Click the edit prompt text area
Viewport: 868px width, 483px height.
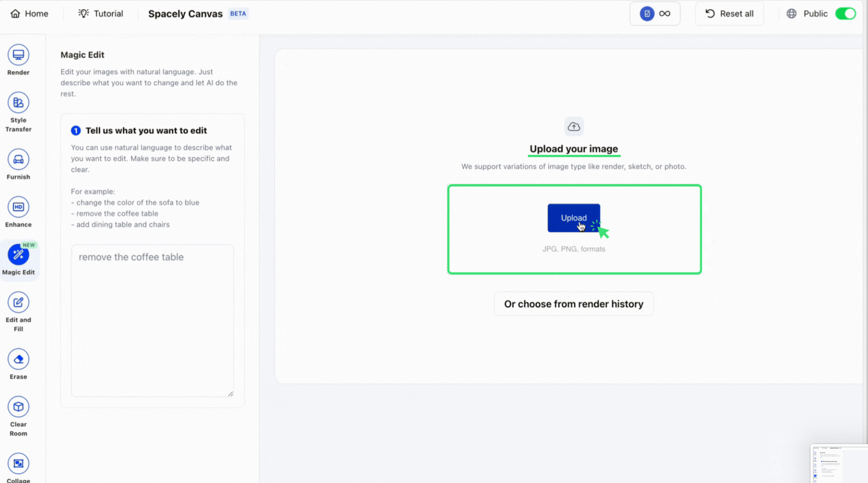(152, 321)
